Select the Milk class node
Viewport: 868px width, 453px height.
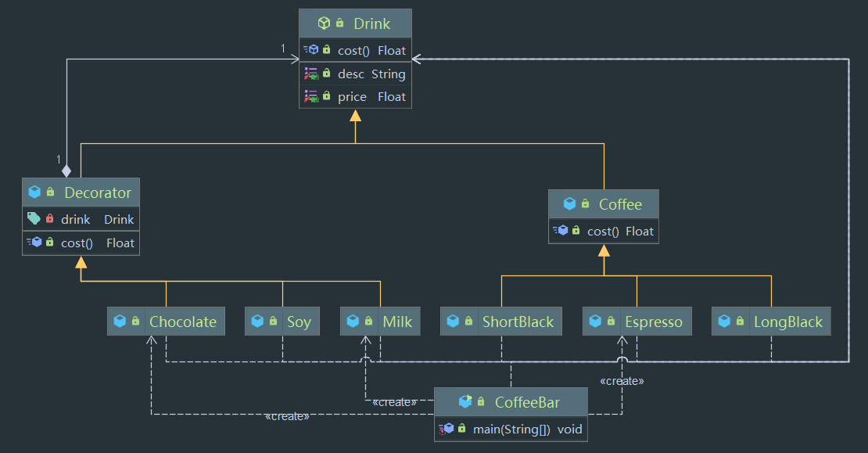click(380, 322)
